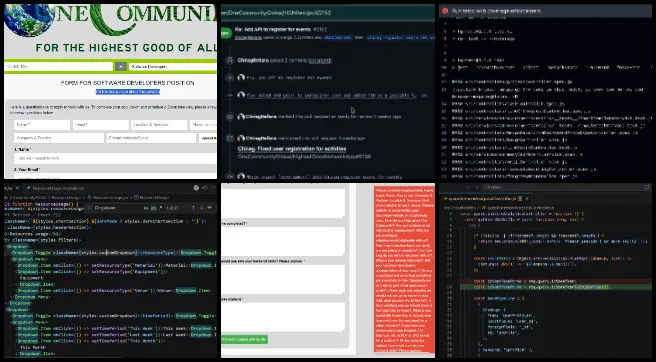Toggle Match Whole Word in the find widget
The image size is (656, 362).
click(x=153, y=208)
